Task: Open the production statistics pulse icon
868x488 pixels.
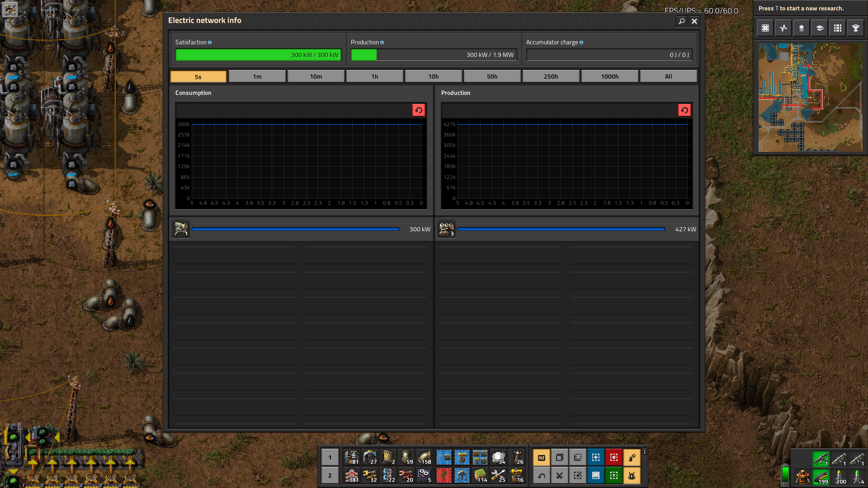Action: pyautogui.click(x=783, y=28)
